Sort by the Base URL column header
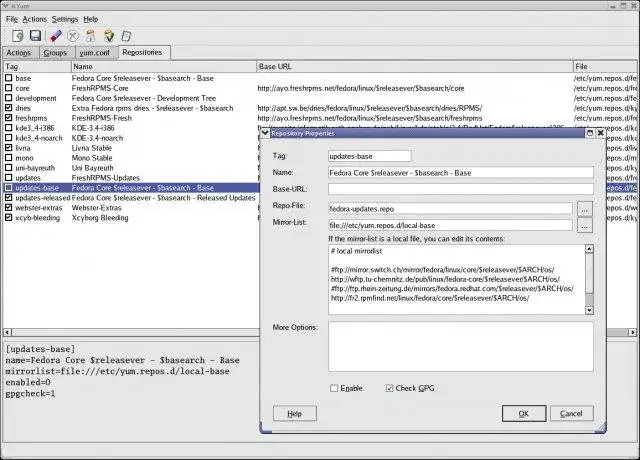This screenshot has height=460, width=640. [x=415, y=66]
